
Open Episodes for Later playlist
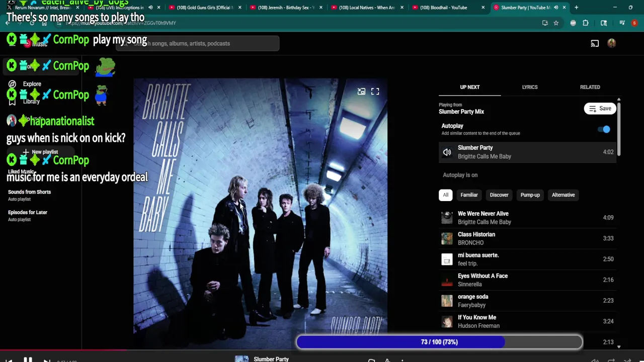[x=28, y=212]
